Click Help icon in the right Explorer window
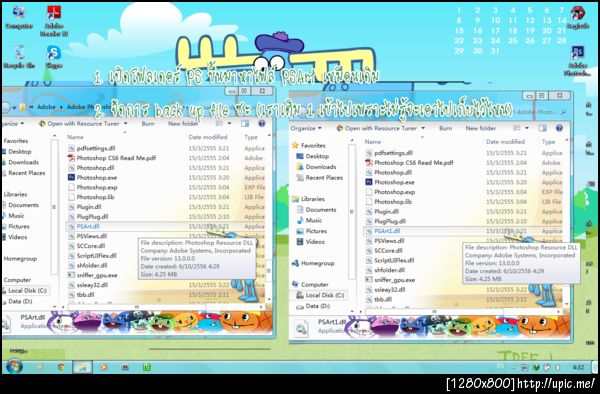Viewport: 600px width, 394px height. 559,128
